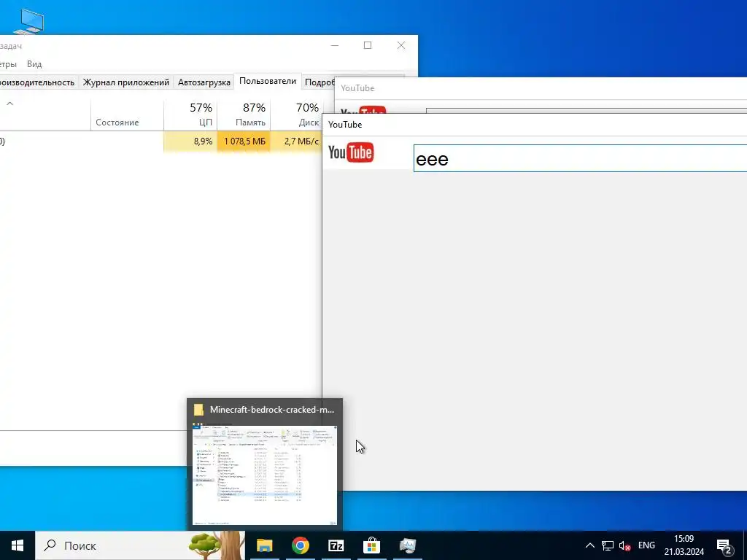Switch to the Пользователи tab
This screenshot has width=747, height=560.
[x=268, y=82]
